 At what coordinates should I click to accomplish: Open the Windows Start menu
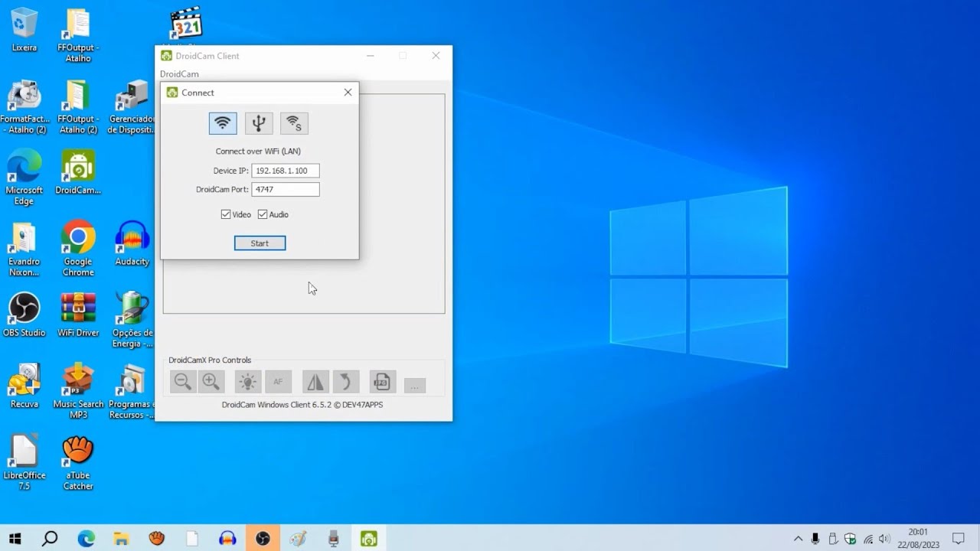tap(15, 538)
